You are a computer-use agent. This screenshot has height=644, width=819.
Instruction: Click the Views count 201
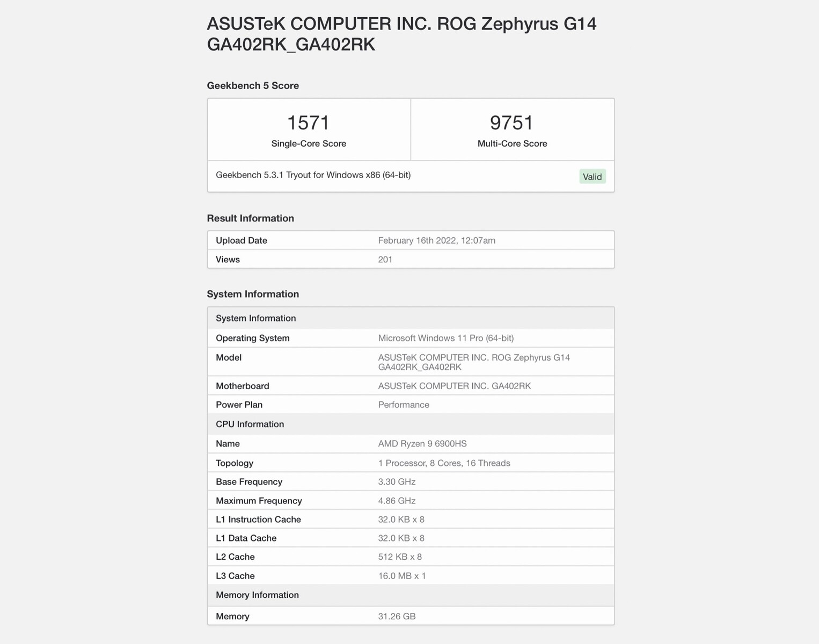[385, 260]
